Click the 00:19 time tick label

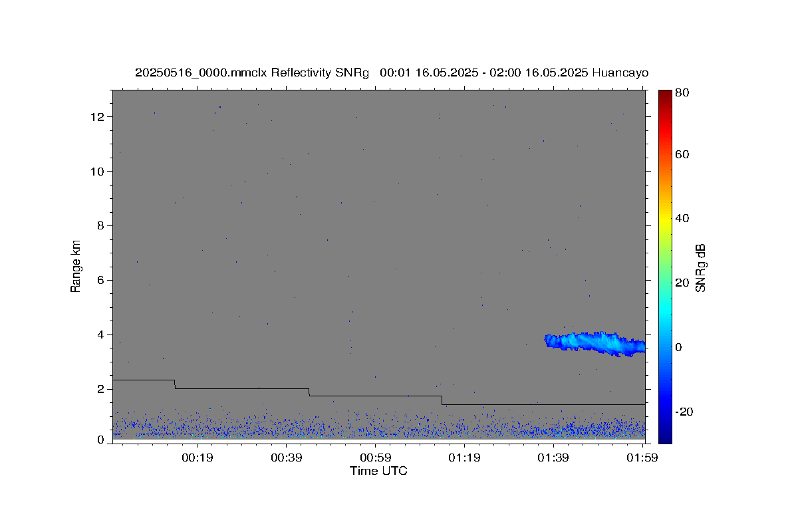[198, 458]
